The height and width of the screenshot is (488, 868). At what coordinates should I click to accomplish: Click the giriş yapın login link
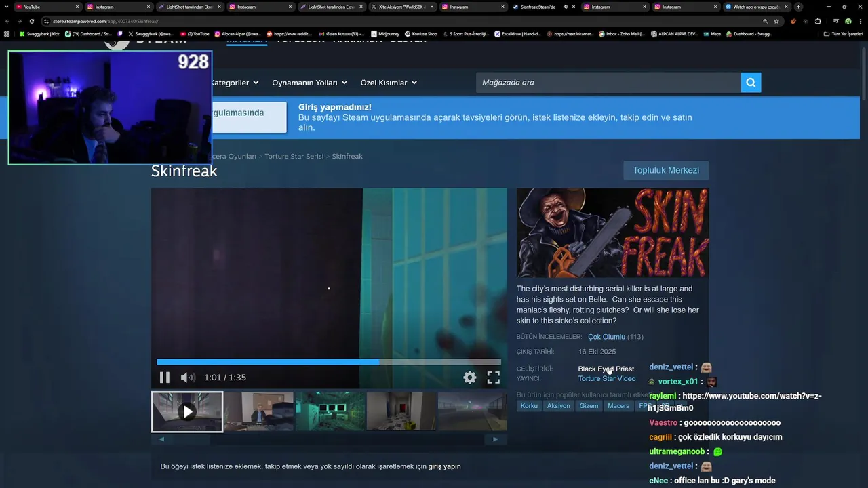pyautogui.click(x=444, y=466)
